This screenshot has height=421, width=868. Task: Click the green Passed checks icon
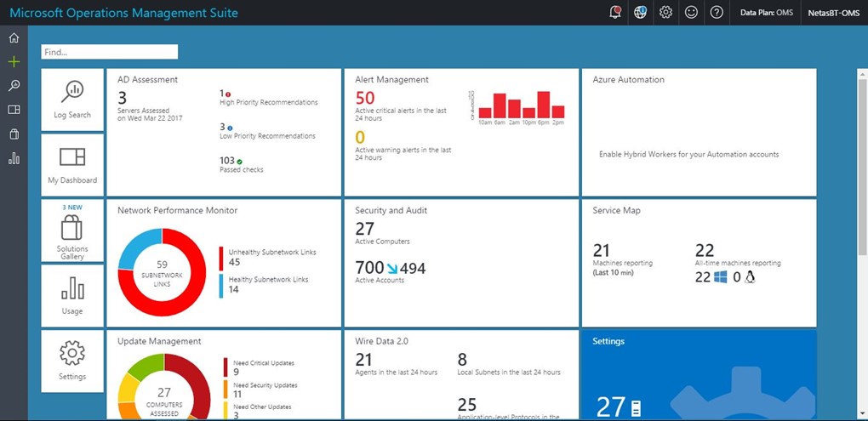tap(240, 162)
